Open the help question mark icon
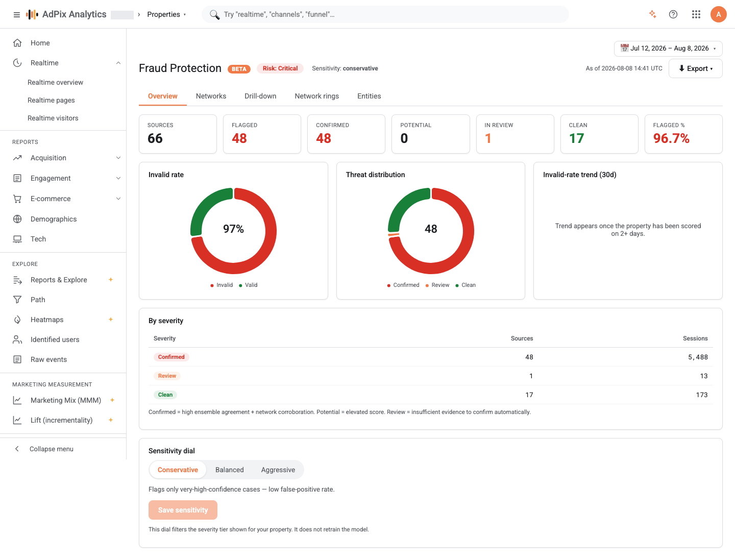The width and height of the screenshot is (735, 560). (x=673, y=14)
